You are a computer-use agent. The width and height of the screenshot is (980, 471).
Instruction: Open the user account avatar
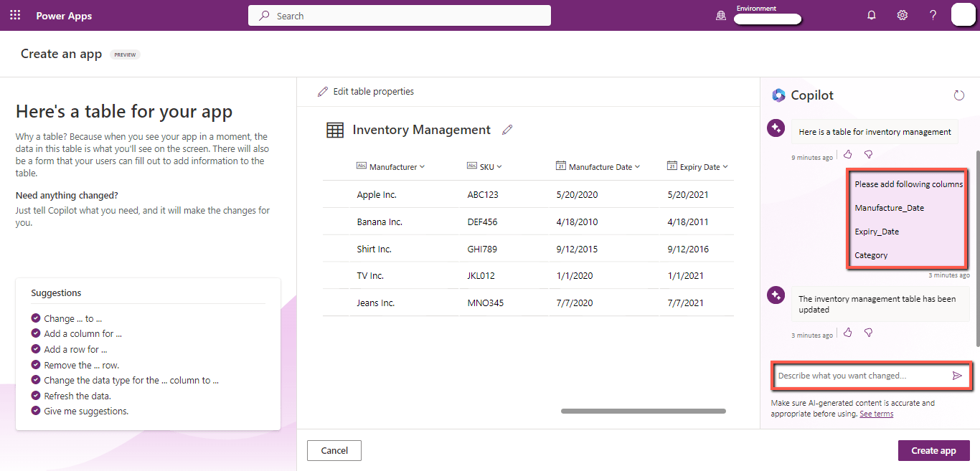tap(963, 14)
